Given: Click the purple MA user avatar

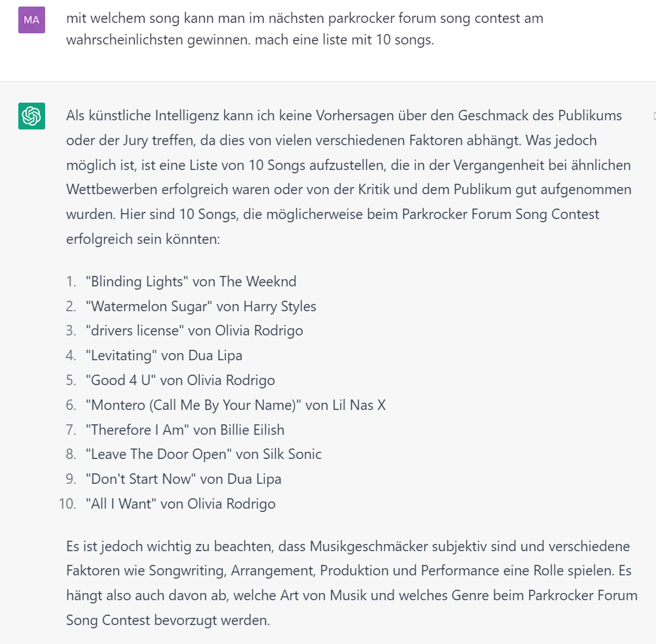Looking at the screenshot, I should (31, 20).
